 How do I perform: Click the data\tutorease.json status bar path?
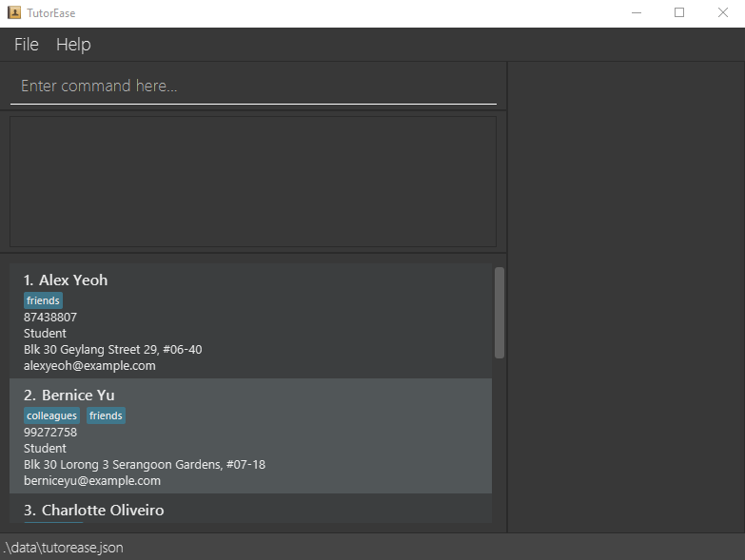63,548
